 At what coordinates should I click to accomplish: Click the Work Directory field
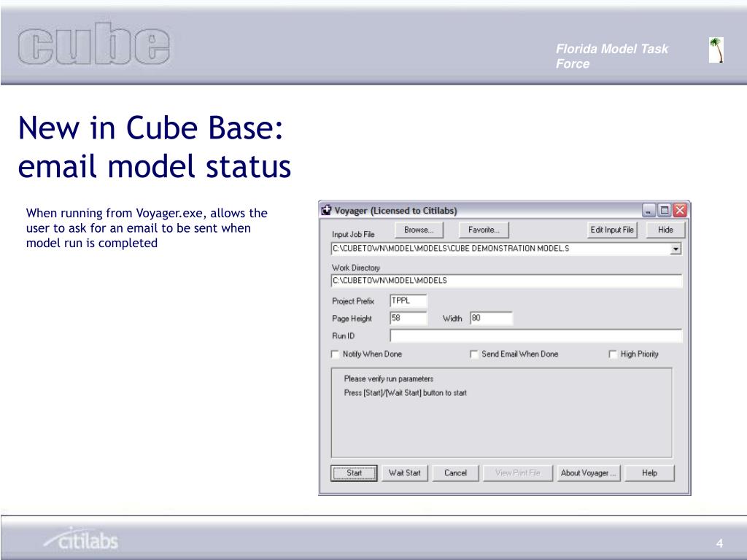tap(506, 281)
